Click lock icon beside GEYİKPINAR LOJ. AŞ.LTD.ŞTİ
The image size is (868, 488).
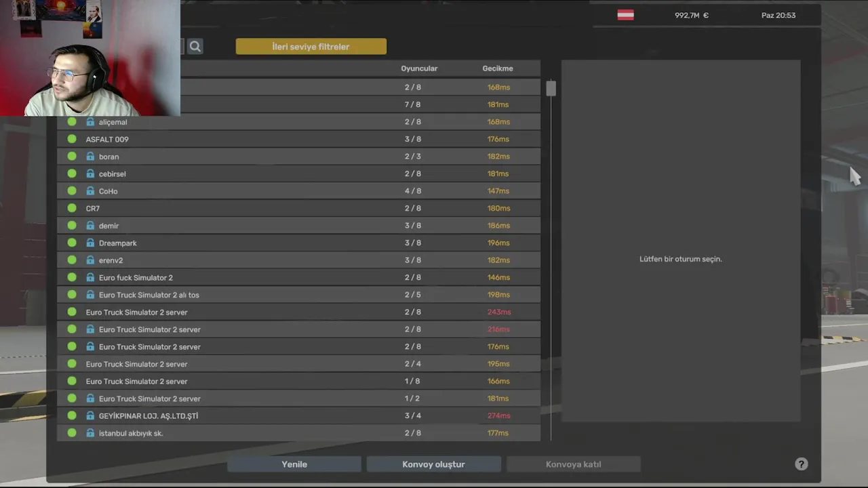click(90, 415)
